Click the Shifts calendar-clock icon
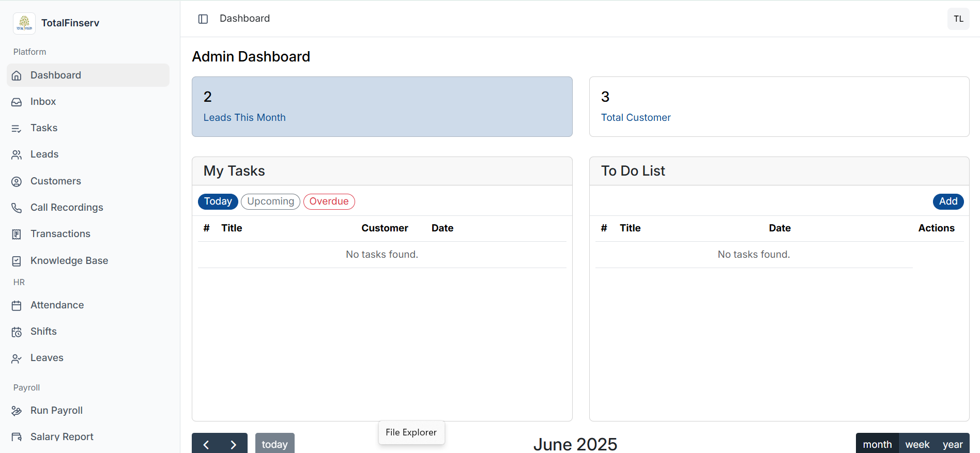This screenshot has width=980, height=453. (17, 332)
